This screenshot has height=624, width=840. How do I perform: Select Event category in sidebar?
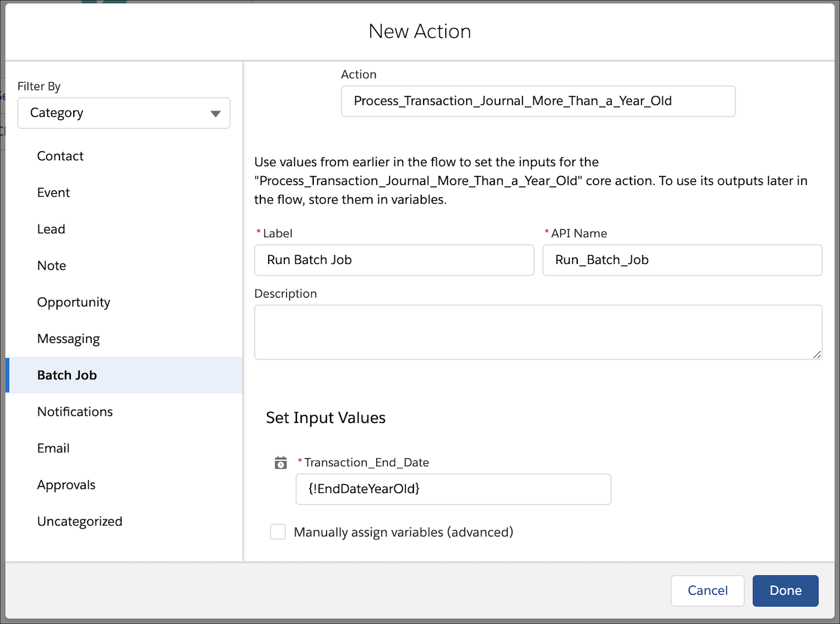[x=53, y=193]
